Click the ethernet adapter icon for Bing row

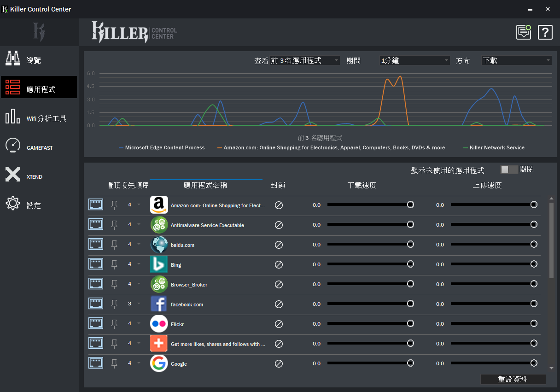[x=96, y=264]
